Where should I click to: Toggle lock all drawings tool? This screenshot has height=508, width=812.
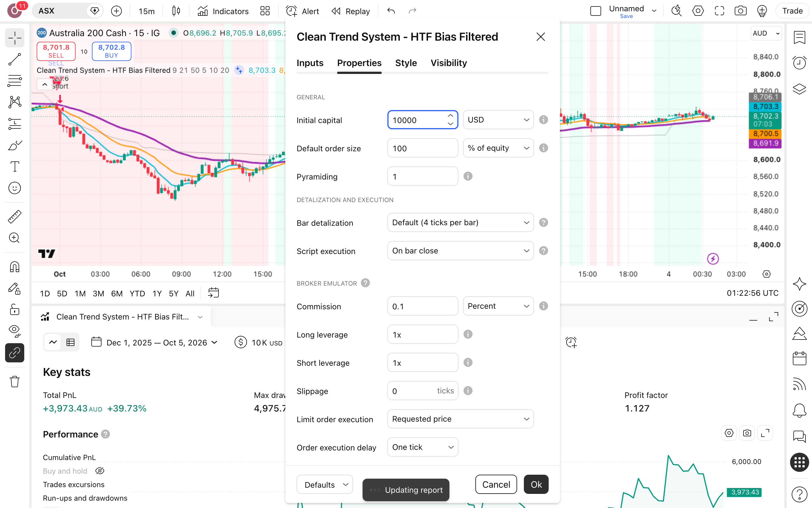point(14,309)
